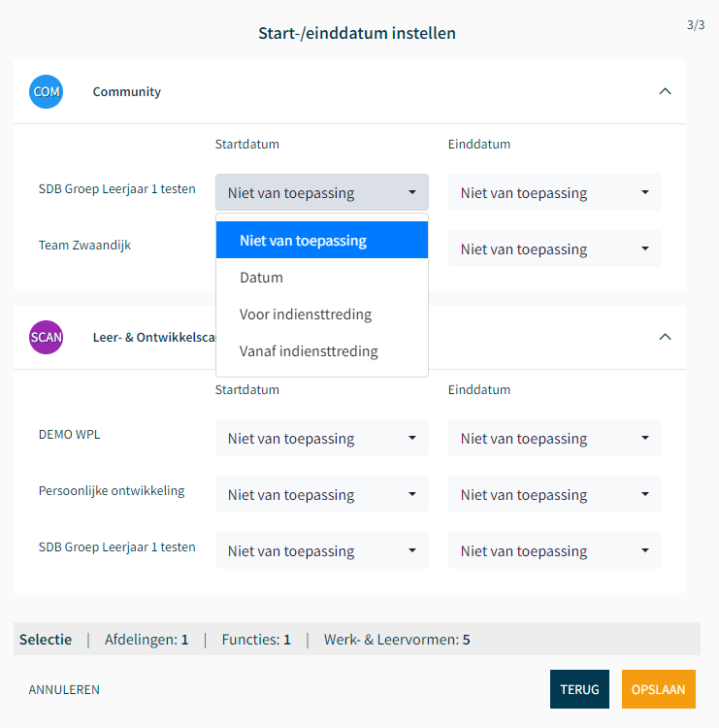The image size is (719, 728).
Task: Open Startdatum dropdown for DEMO WPL
Action: coord(321,438)
